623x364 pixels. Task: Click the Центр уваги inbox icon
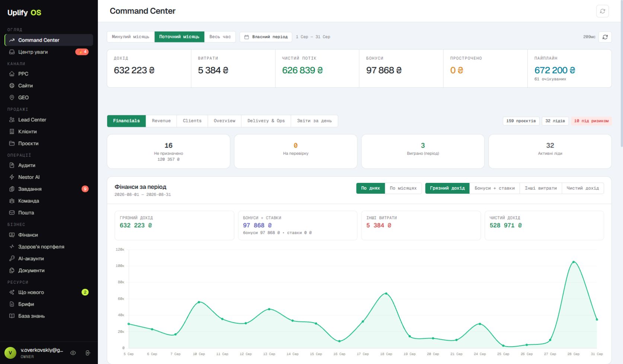12,52
